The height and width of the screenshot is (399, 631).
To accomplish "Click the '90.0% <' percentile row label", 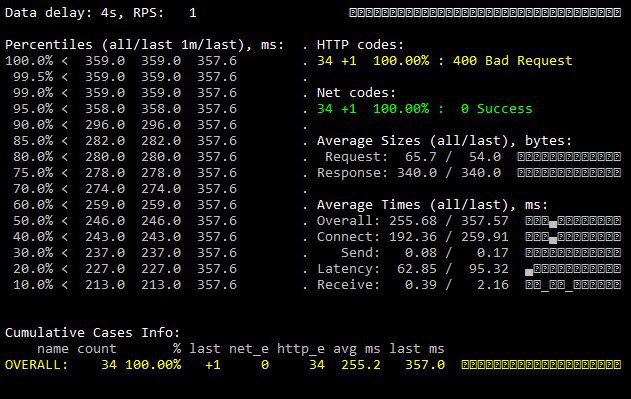I will pos(41,125).
